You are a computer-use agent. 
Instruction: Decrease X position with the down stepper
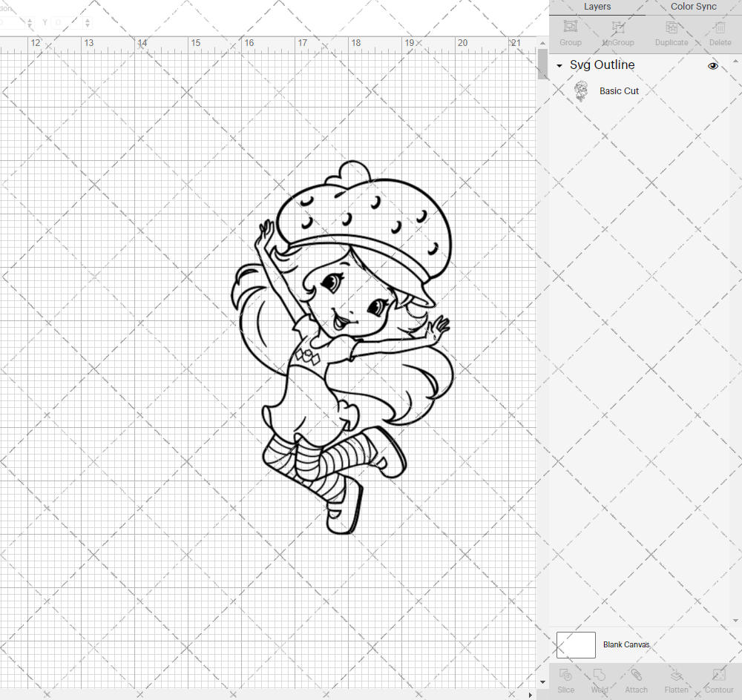click(x=30, y=25)
